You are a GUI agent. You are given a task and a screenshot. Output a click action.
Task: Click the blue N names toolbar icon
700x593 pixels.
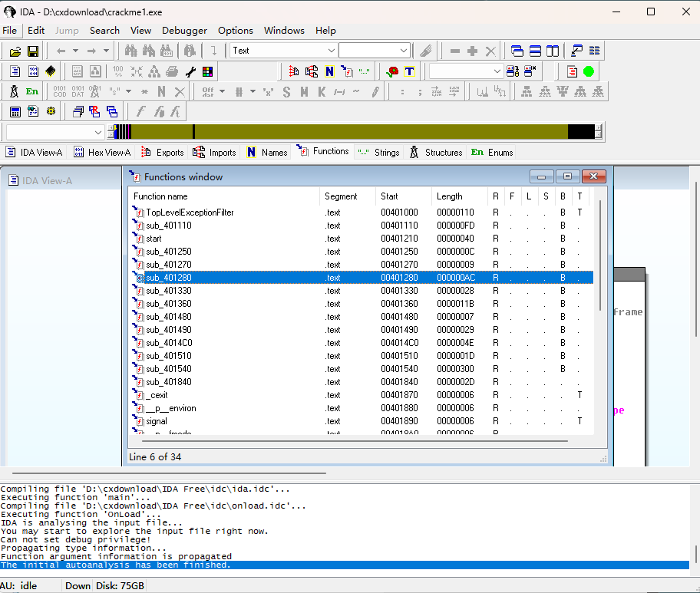click(329, 71)
